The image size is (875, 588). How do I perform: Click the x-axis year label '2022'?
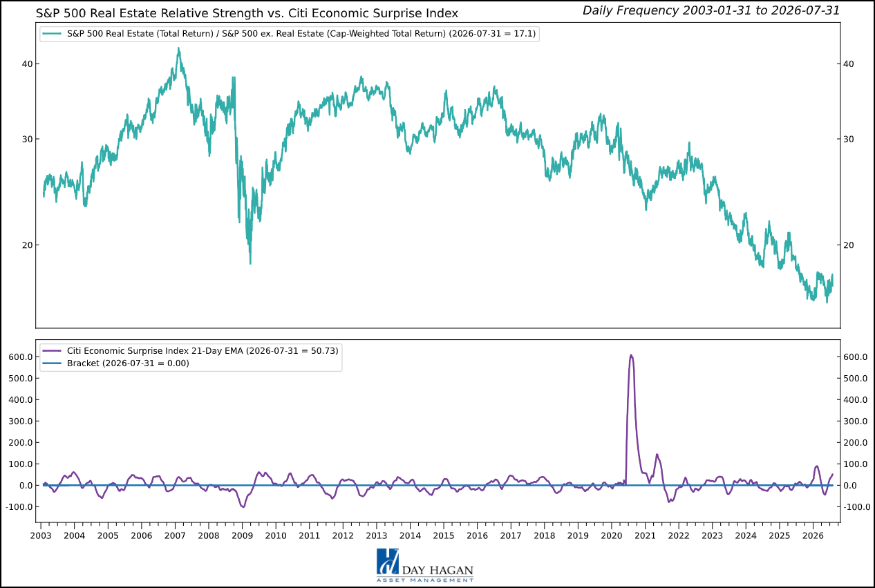click(x=679, y=535)
